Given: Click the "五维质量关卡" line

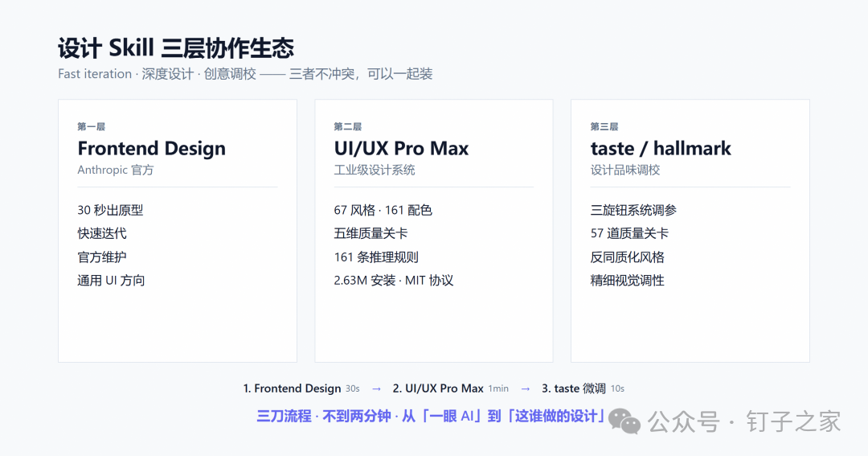Looking at the screenshot, I should tap(371, 233).
